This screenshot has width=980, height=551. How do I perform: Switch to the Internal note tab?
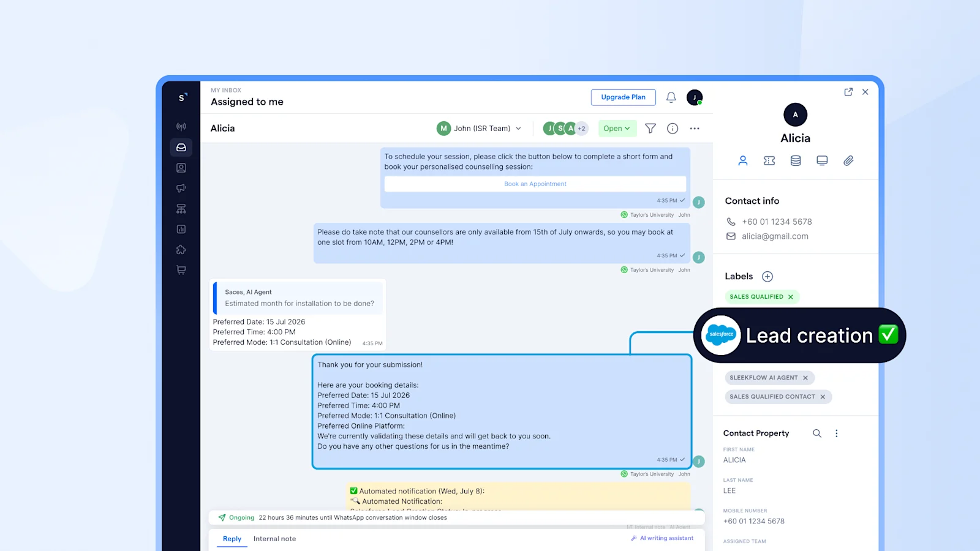[274, 539]
